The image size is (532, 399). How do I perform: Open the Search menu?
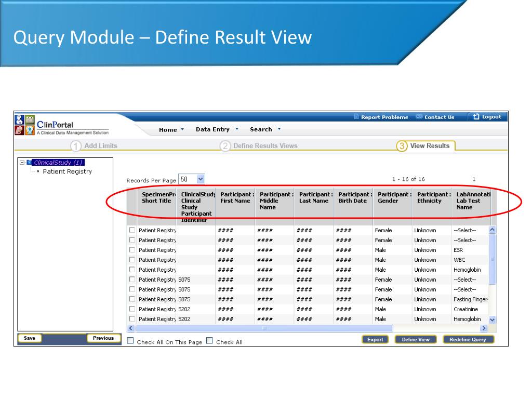point(265,129)
